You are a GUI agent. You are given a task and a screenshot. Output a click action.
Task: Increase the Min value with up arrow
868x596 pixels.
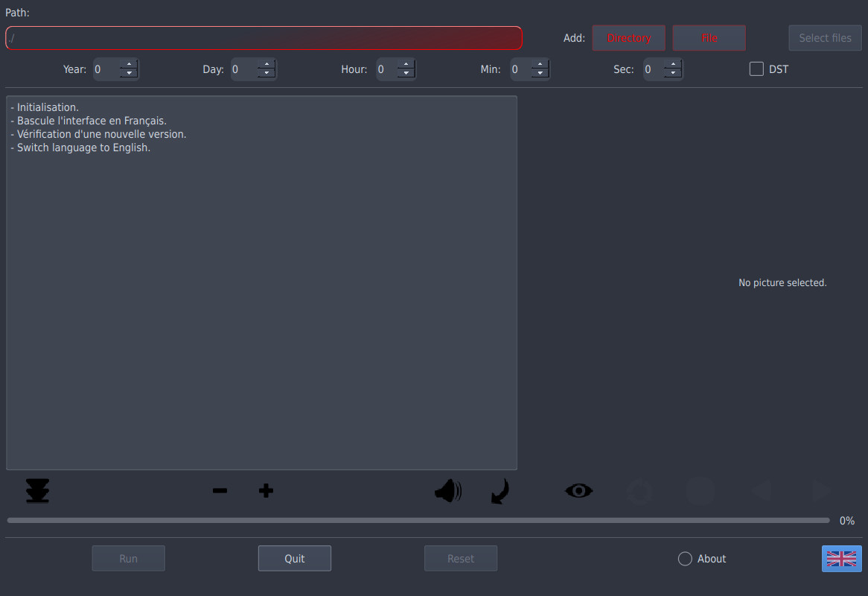point(540,64)
